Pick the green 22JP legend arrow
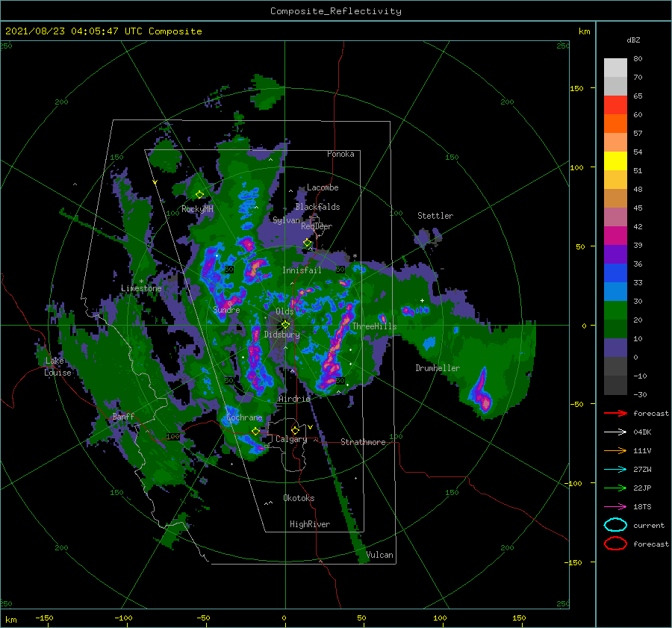 [x=615, y=488]
